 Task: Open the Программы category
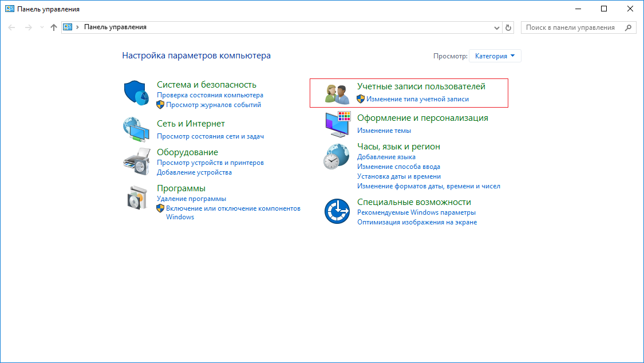coord(181,188)
